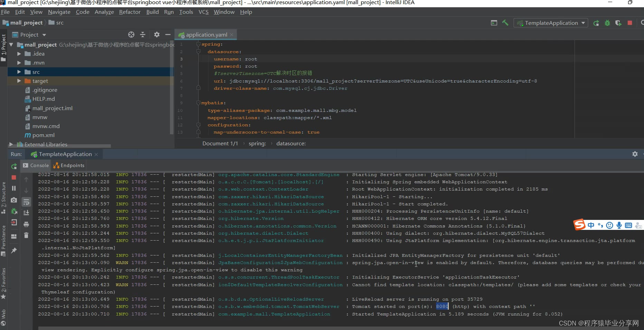Viewport: 644px width, 330px height.
Task: Switch to the Endpoints tab
Action: [x=69, y=165]
